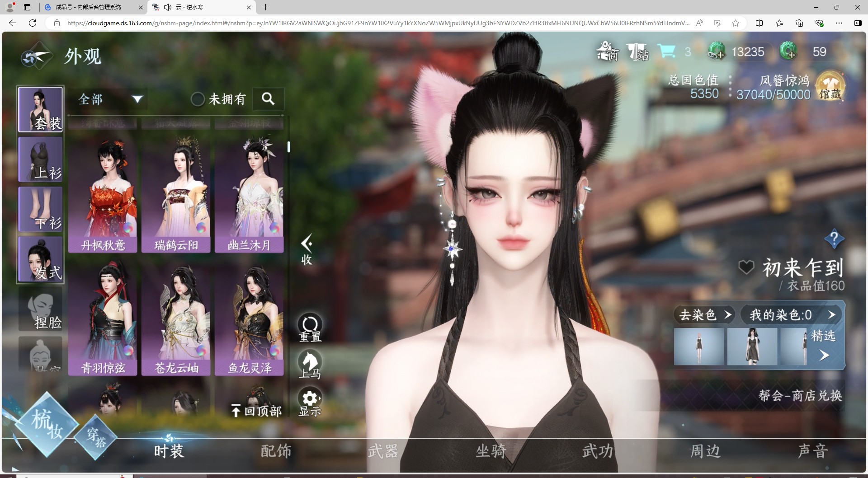Refresh the browser page
The height and width of the screenshot is (478, 868).
point(33,23)
